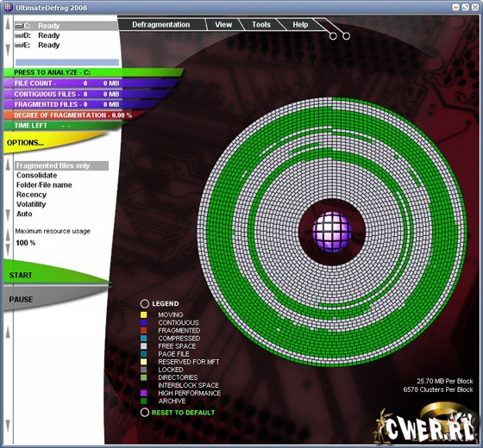This screenshot has width=483, height=448.
Task: Click the yellow Moving color swatch
Action: tap(143, 314)
